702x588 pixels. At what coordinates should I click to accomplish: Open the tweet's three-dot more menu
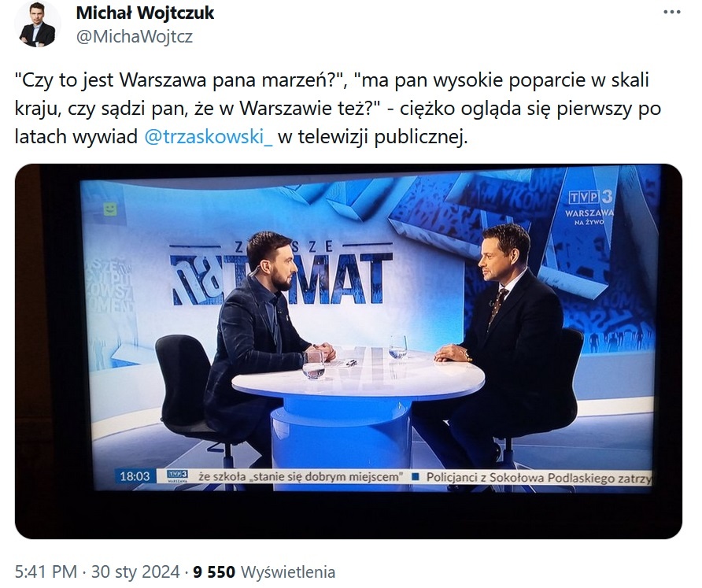point(671,12)
